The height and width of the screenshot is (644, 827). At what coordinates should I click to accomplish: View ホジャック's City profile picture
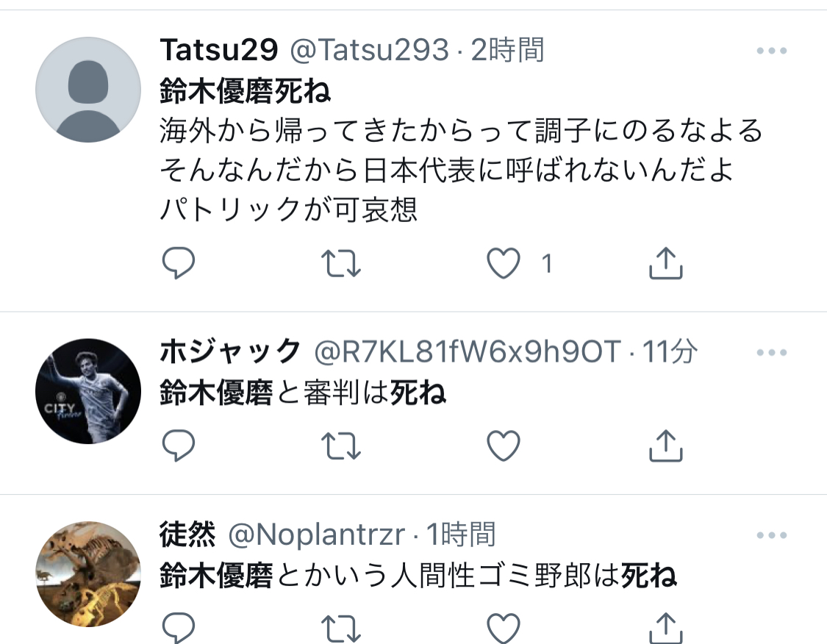[88, 391]
